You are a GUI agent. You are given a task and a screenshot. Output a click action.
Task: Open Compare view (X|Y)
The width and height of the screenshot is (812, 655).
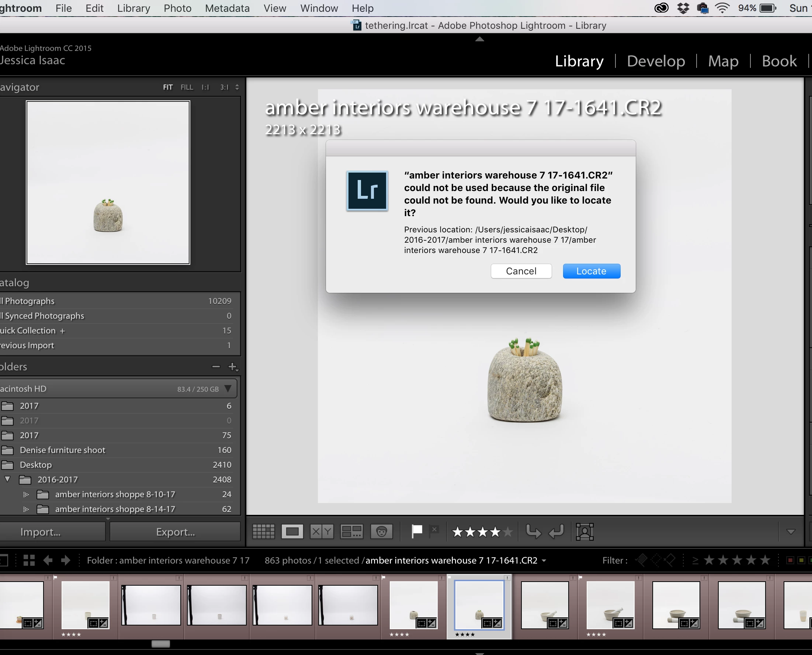[322, 531]
